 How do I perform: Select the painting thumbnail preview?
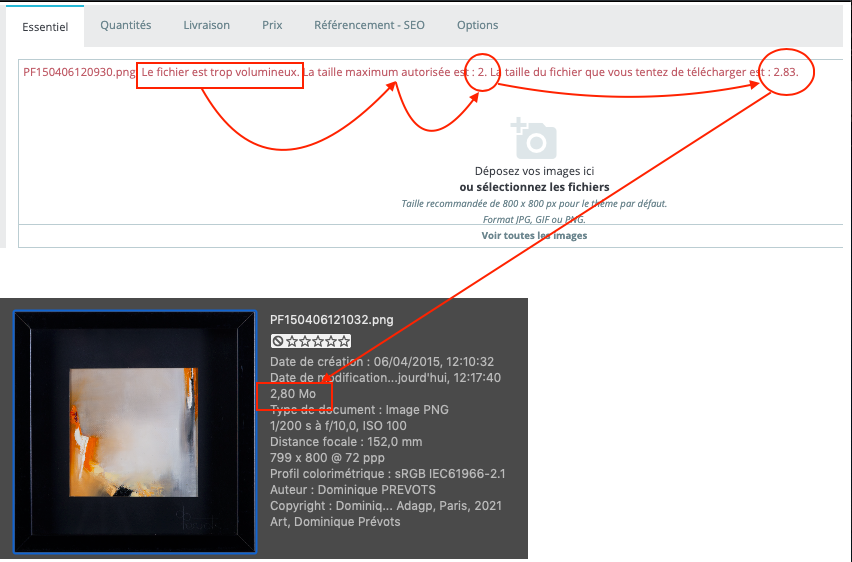tap(135, 432)
